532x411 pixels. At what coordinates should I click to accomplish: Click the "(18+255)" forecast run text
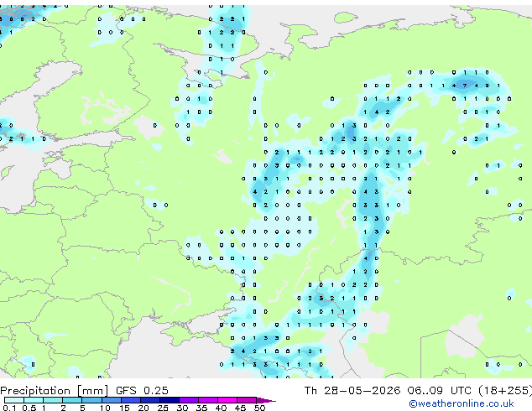pyautogui.click(x=505, y=391)
